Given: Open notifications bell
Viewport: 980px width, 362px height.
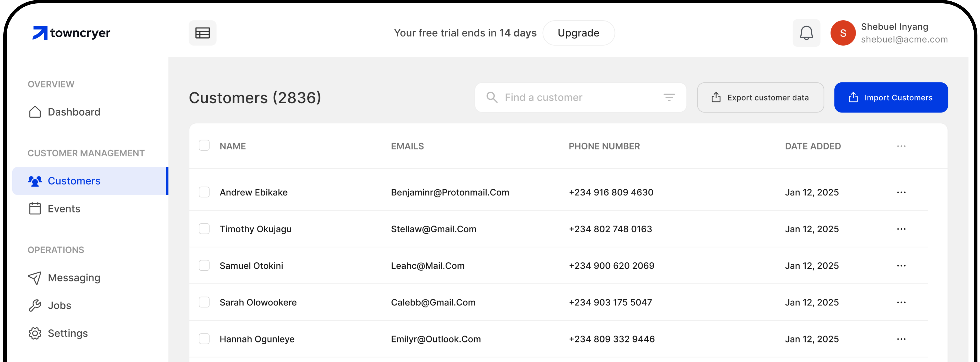Looking at the screenshot, I should coord(806,33).
